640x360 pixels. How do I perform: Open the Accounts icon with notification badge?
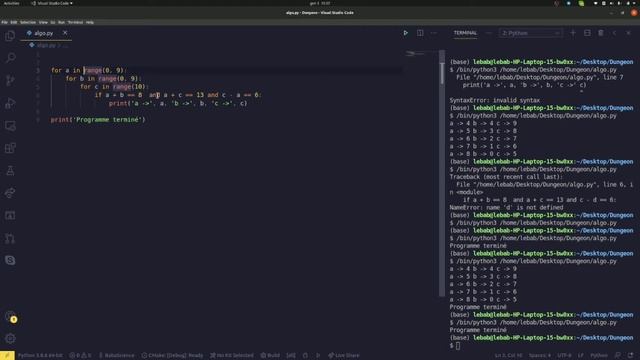tap(11, 317)
